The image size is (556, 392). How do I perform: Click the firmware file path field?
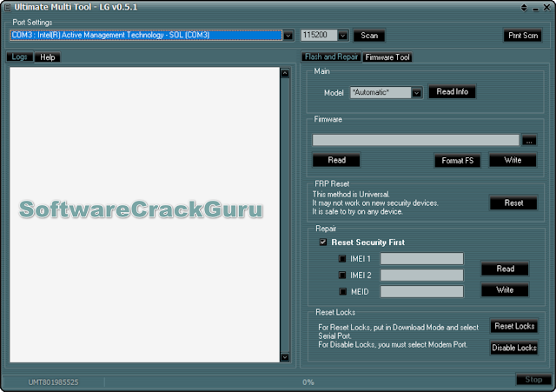point(415,140)
